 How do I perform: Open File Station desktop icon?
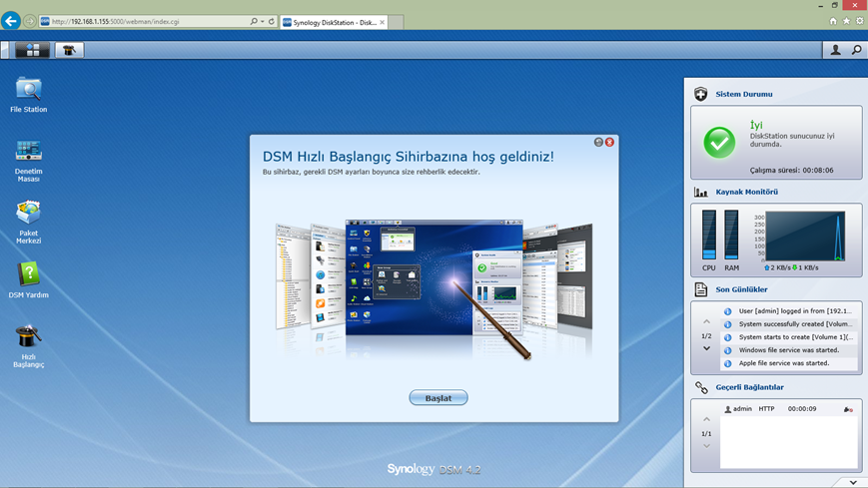[x=28, y=95]
